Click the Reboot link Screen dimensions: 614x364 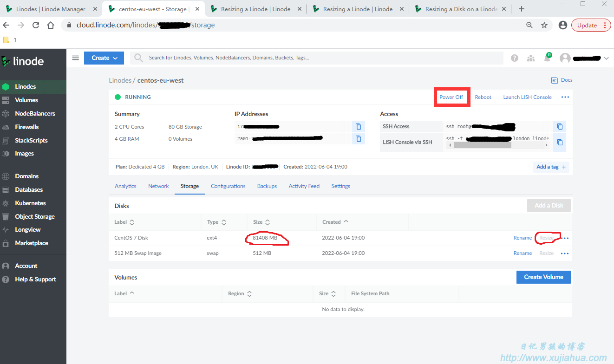(x=483, y=97)
